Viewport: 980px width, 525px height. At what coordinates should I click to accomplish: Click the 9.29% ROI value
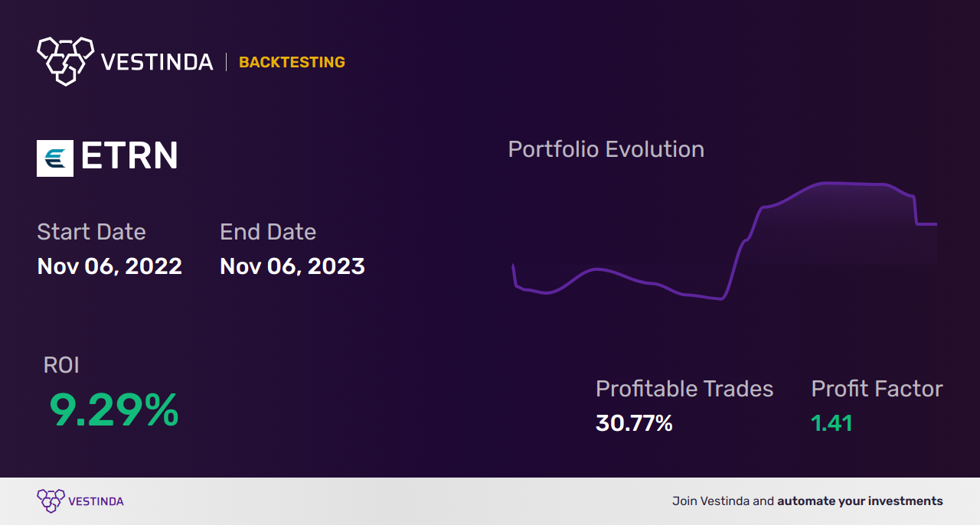114,410
